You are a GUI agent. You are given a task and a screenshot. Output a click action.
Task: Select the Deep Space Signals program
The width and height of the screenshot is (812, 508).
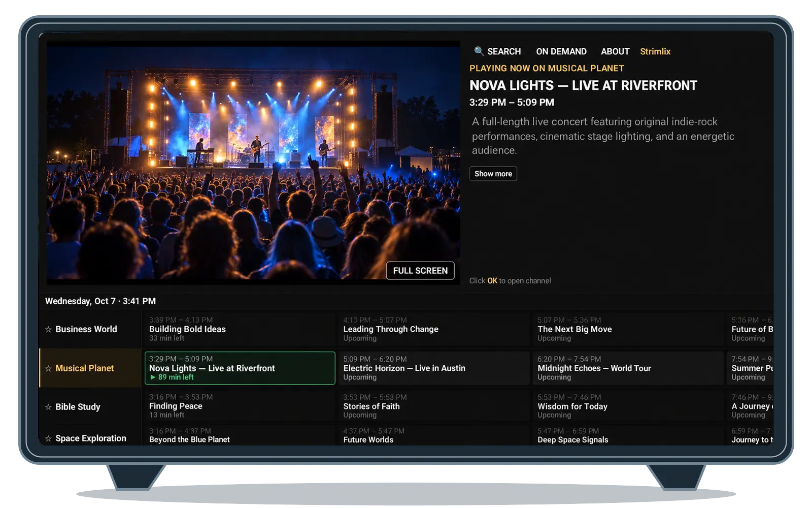tap(628, 436)
